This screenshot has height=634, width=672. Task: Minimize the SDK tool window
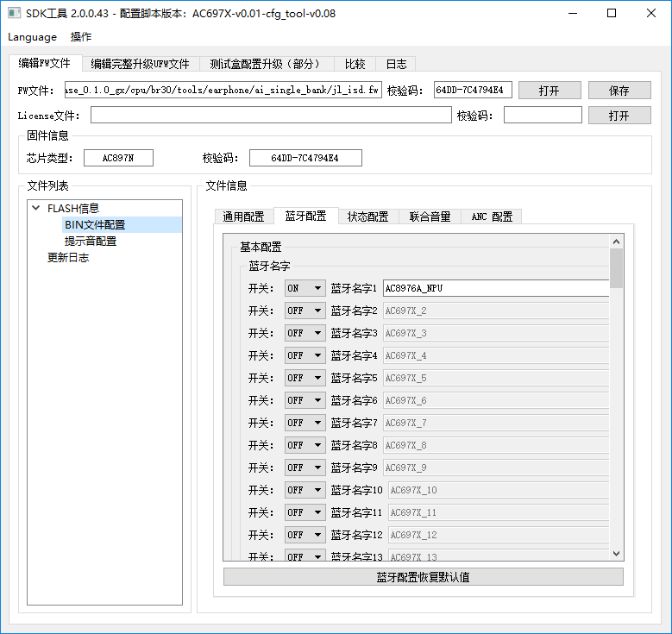tap(573, 13)
